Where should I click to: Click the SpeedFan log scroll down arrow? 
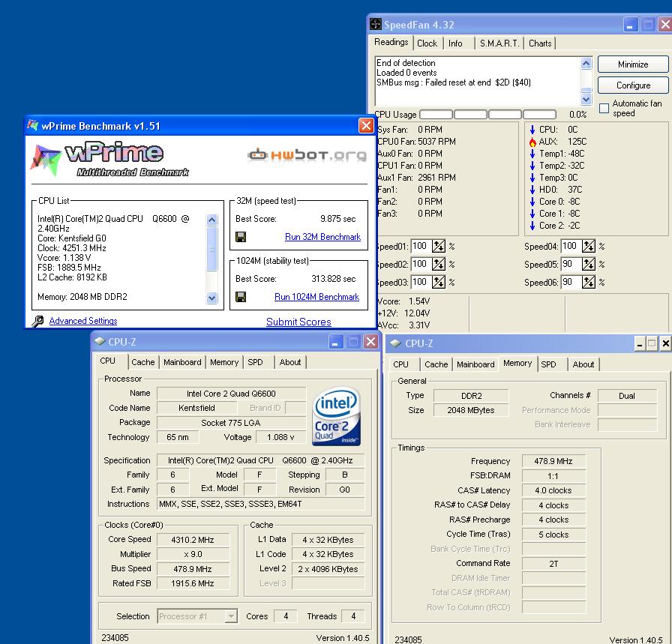[x=586, y=99]
